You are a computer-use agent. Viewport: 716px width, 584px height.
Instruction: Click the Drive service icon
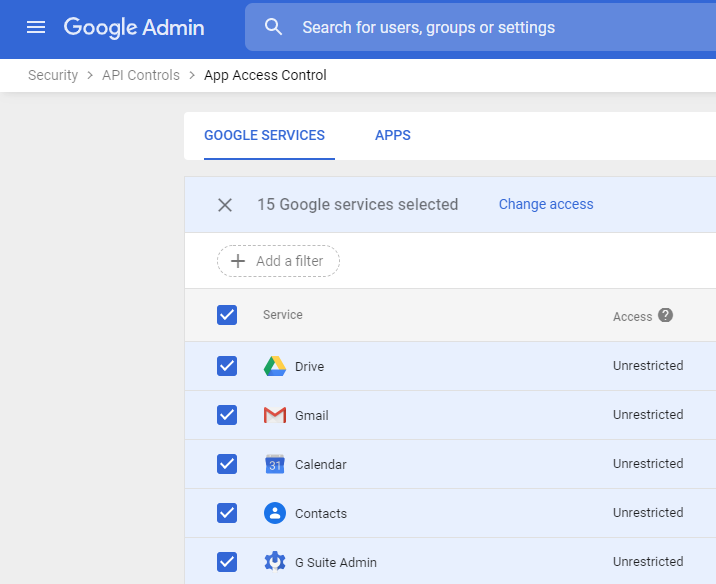275,366
